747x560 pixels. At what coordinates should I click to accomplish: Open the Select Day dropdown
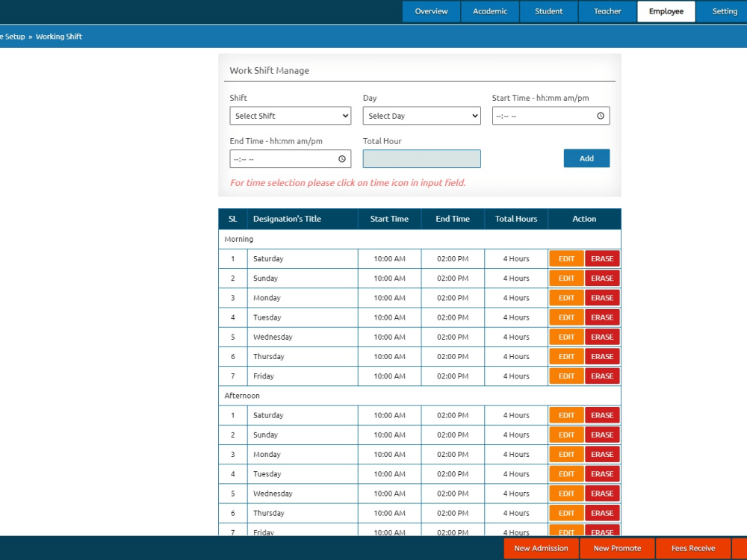pyautogui.click(x=421, y=116)
